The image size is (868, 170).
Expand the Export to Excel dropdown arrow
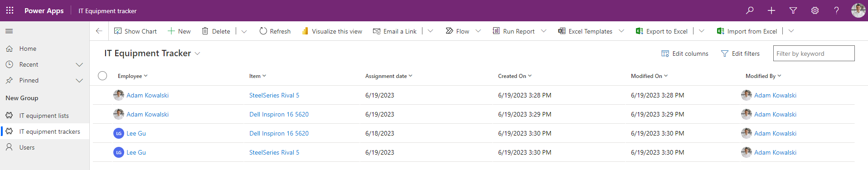point(702,31)
